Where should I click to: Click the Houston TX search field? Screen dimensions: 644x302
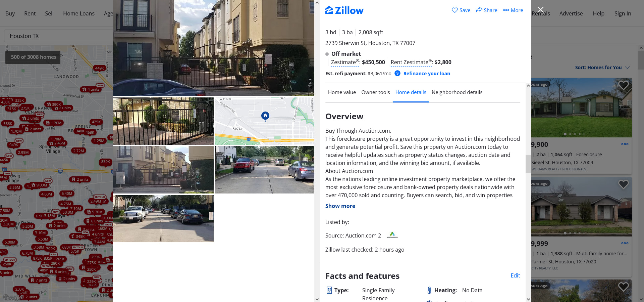(59, 36)
